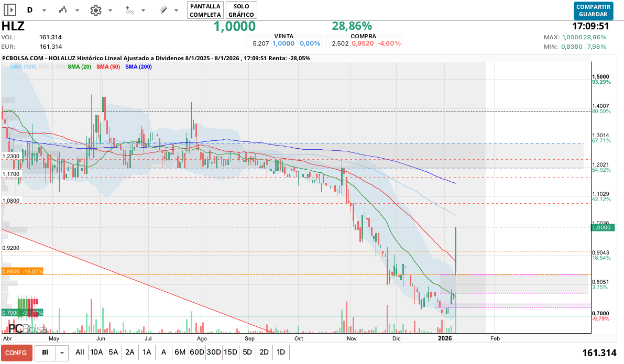Open the candlestick chart type icon

pyautogui.click(x=63, y=10)
